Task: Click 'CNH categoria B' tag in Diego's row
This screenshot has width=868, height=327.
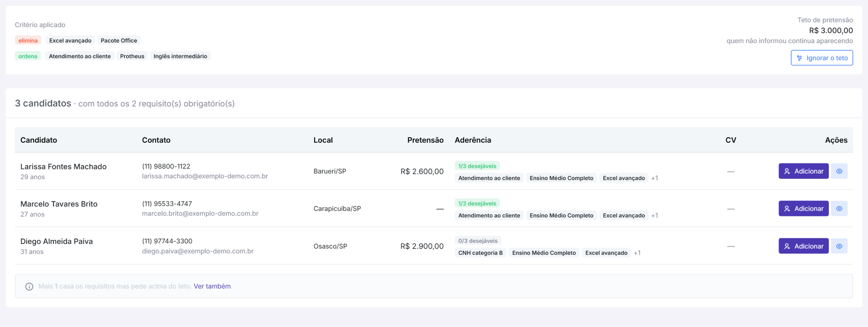Action: point(480,253)
